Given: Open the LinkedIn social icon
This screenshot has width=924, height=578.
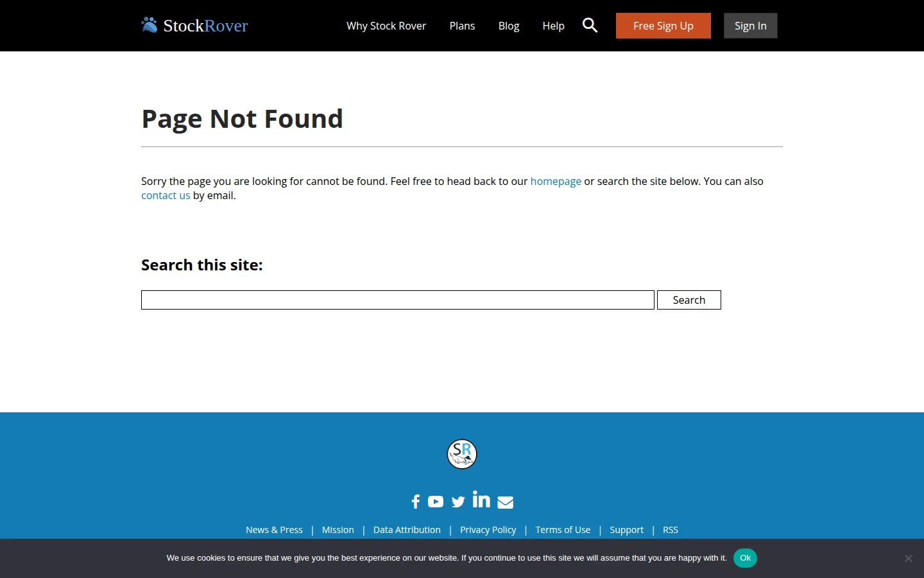Looking at the screenshot, I should pos(481,500).
